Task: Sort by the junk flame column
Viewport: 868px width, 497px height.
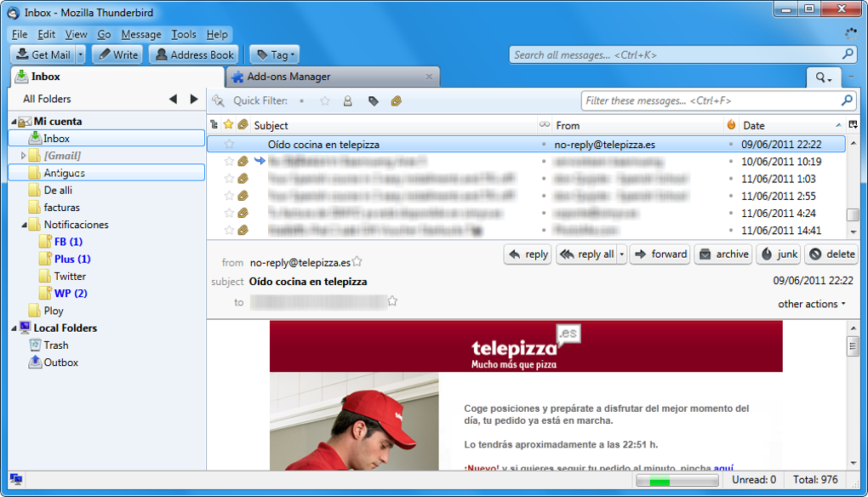Action: click(x=731, y=125)
